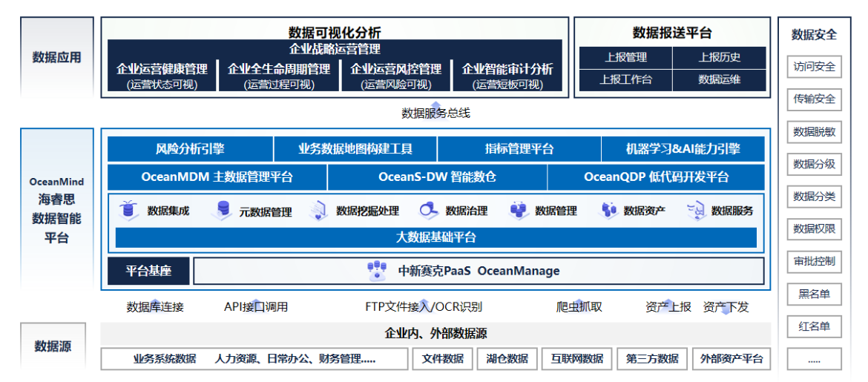This screenshot has height=382, width=868.
Task: Click the 数据源 layer label
Action: point(53,346)
